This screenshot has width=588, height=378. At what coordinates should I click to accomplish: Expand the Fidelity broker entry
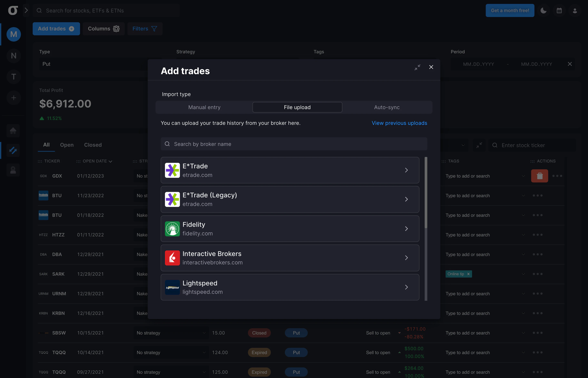tap(406, 228)
